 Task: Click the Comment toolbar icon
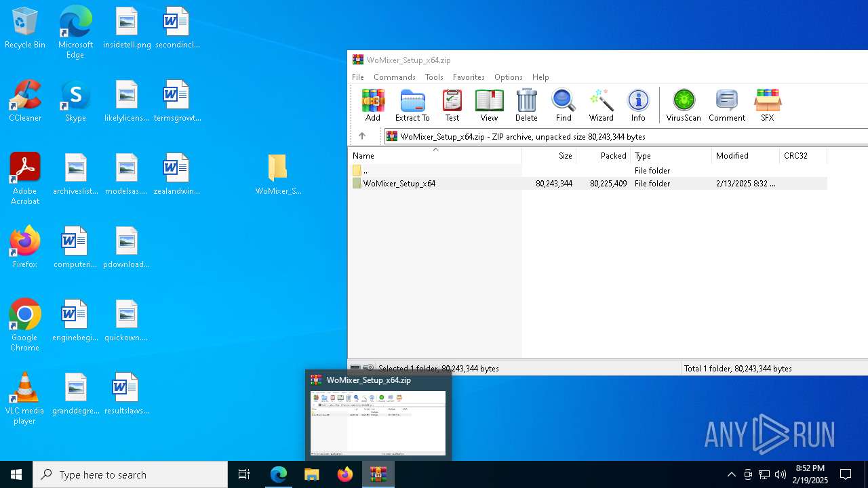tap(727, 105)
